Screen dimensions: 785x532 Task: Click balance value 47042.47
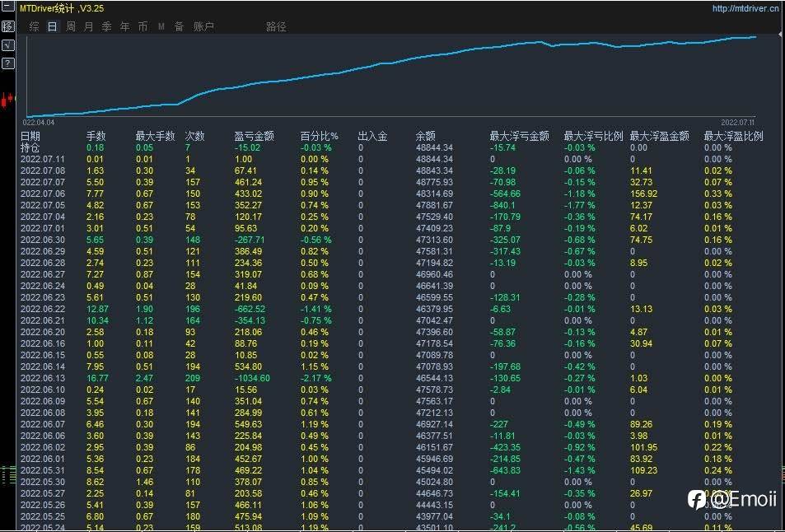(x=434, y=321)
